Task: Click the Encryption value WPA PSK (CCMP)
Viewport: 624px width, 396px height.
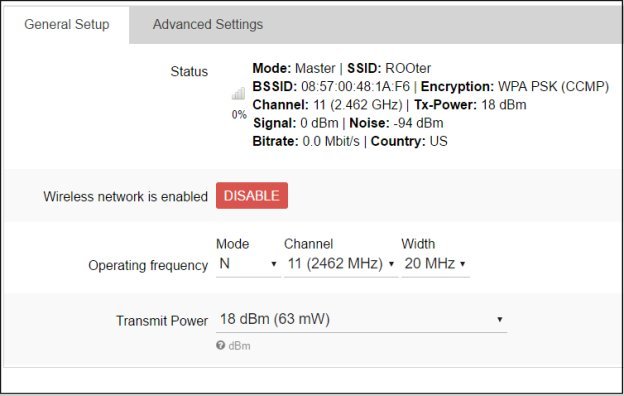Action: [x=553, y=86]
